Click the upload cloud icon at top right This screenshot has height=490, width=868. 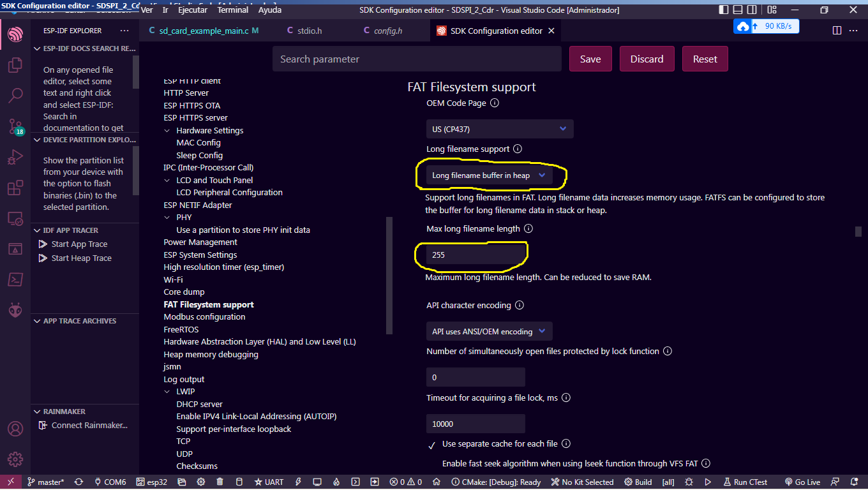(x=742, y=27)
